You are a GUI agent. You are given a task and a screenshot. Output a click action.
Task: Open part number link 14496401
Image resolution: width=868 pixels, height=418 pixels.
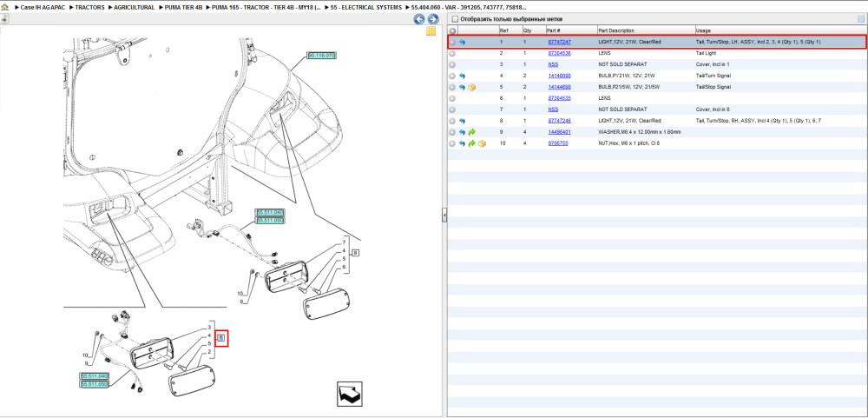[559, 132]
